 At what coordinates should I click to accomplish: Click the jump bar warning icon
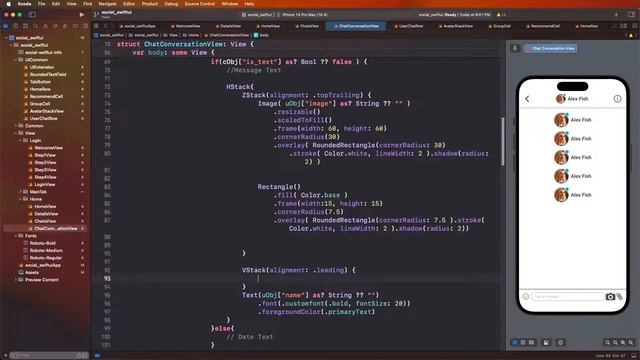631,35
